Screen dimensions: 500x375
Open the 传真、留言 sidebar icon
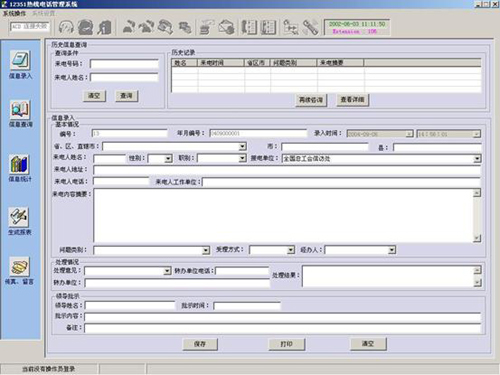tap(19, 267)
